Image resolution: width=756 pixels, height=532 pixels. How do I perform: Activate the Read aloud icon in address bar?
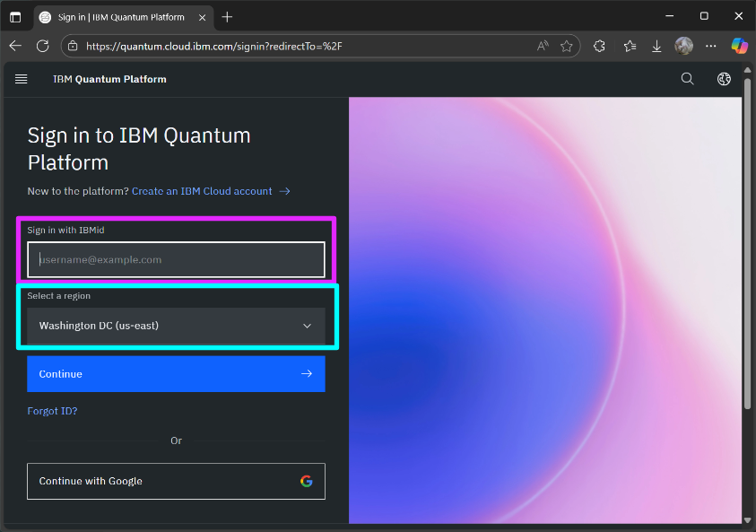click(x=543, y=46)
